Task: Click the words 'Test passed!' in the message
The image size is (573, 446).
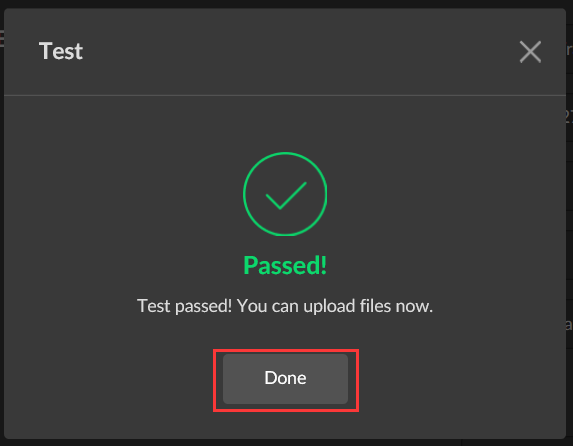Action: [185, 306]
